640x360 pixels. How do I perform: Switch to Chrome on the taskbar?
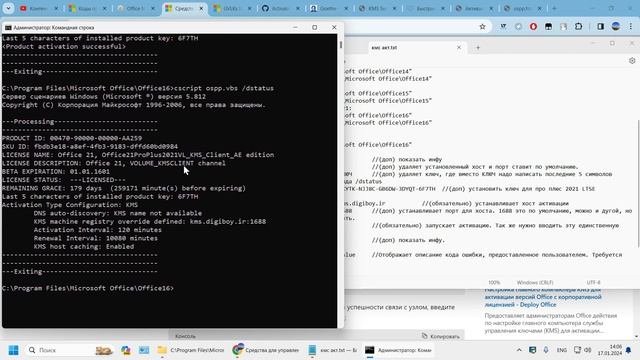click(x=266, y=350)
